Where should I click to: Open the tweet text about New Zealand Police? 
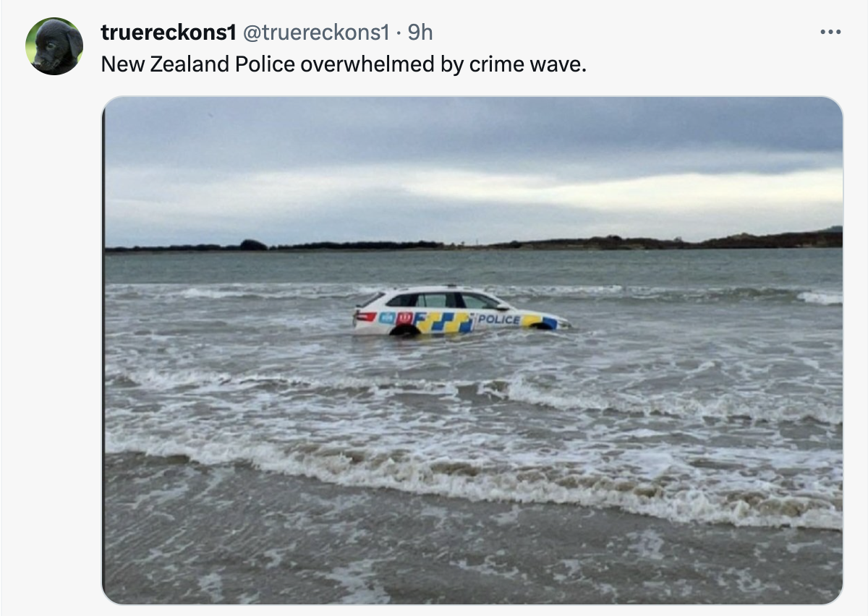pos(344,64)
